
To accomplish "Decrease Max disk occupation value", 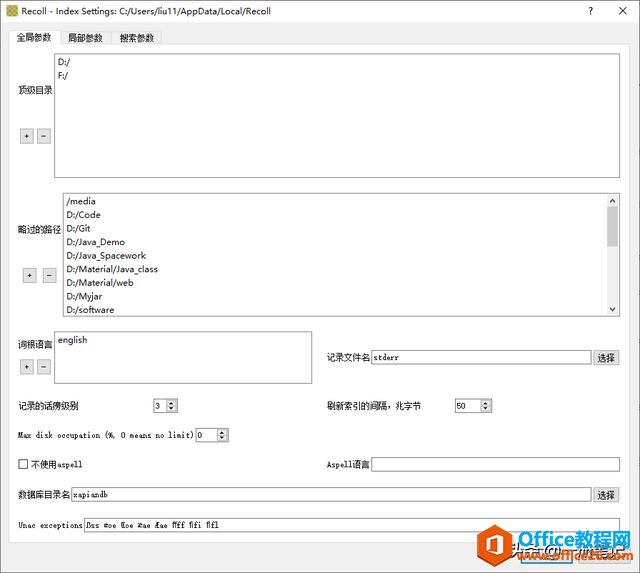I will click(222, 438).
